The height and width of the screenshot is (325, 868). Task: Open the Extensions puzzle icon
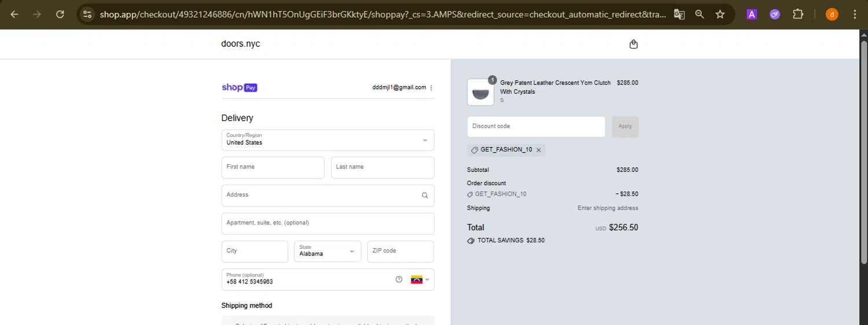(798, 14)
